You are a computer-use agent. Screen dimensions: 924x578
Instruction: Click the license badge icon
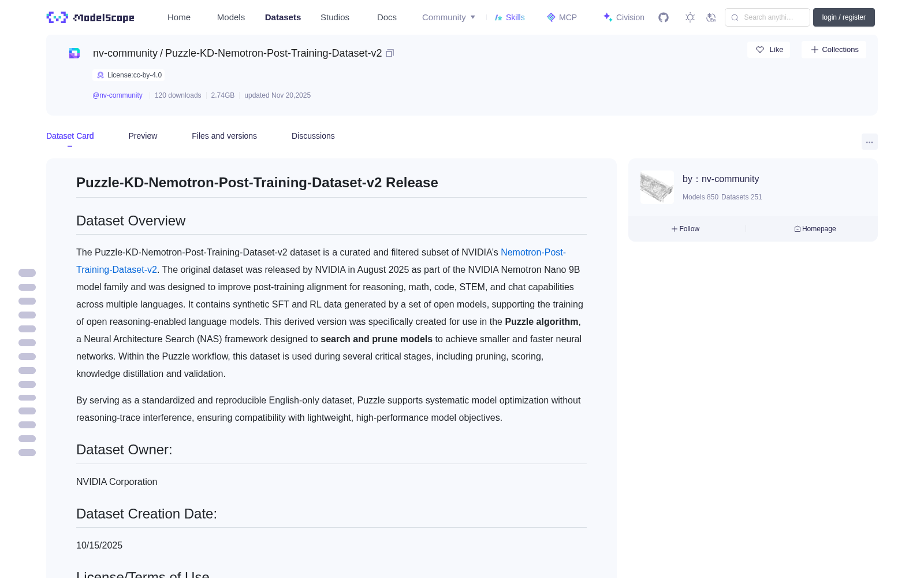click(x=100, y=75)
